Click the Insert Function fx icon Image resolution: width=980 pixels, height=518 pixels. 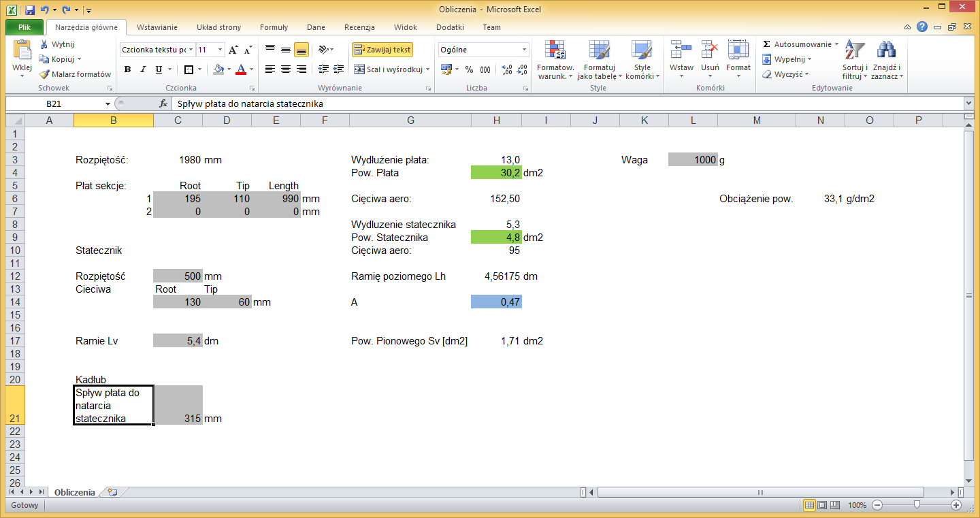(163, 103)
